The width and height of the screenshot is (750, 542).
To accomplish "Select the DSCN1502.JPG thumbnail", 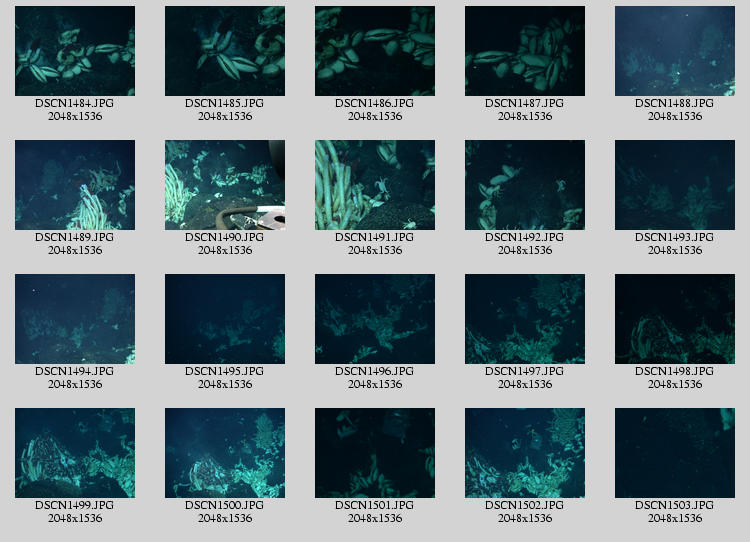I will 525,453.
